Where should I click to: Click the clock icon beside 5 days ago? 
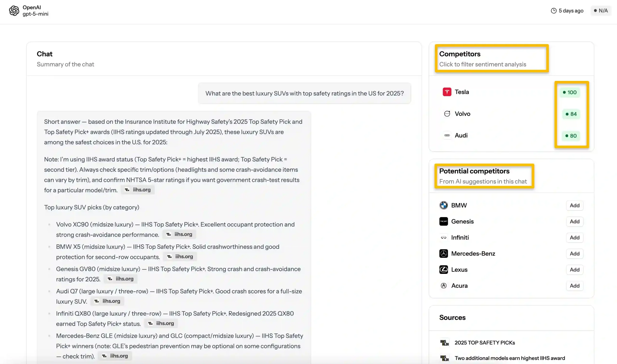[553, 11]
